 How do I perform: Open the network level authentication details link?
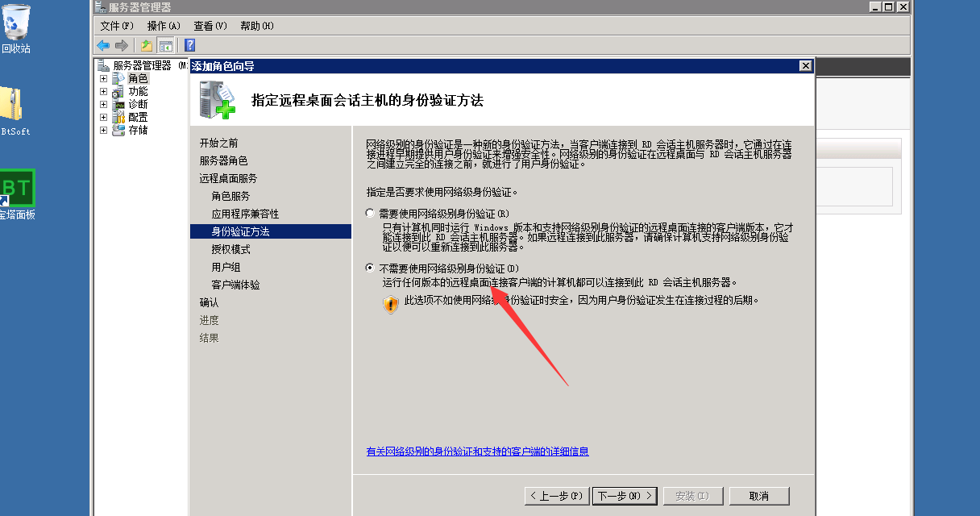478,451
